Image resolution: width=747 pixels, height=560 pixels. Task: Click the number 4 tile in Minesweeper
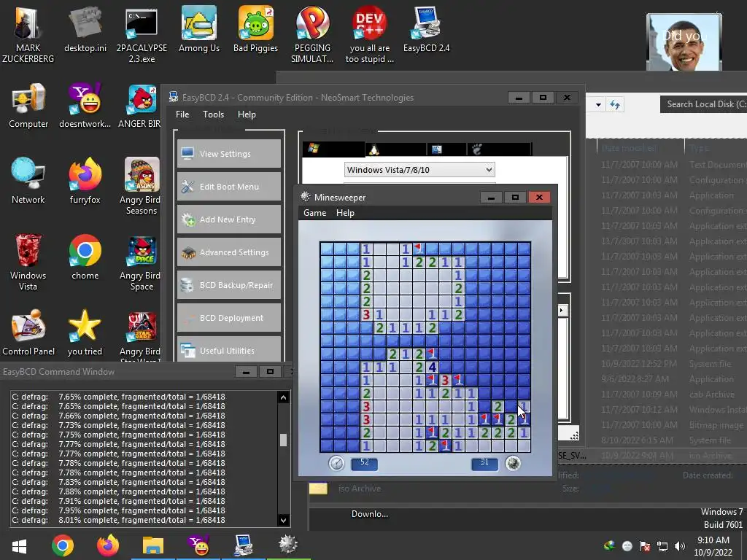432,367
